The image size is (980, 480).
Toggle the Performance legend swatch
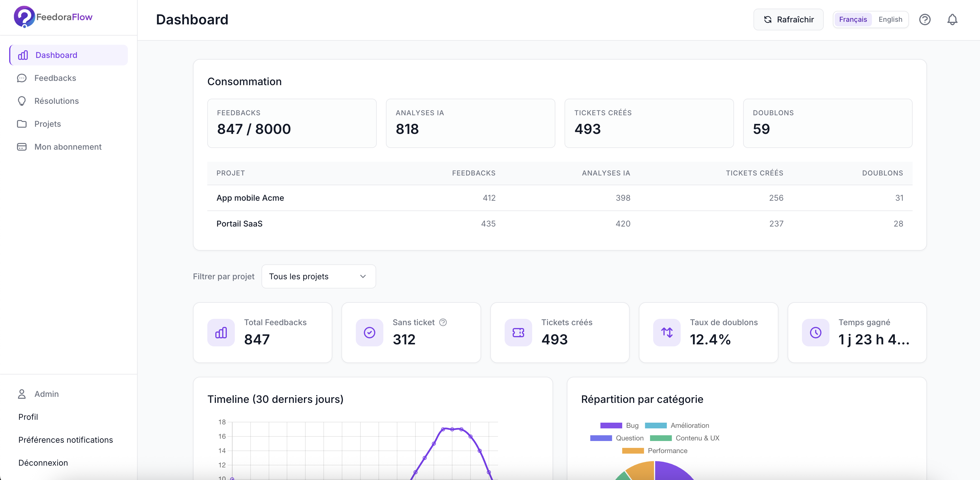633,451
